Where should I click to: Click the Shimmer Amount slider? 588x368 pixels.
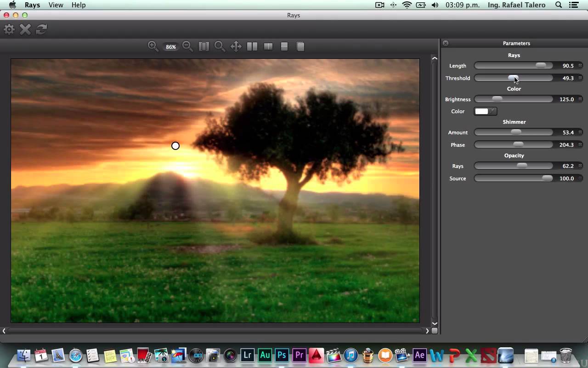(514, 132)
